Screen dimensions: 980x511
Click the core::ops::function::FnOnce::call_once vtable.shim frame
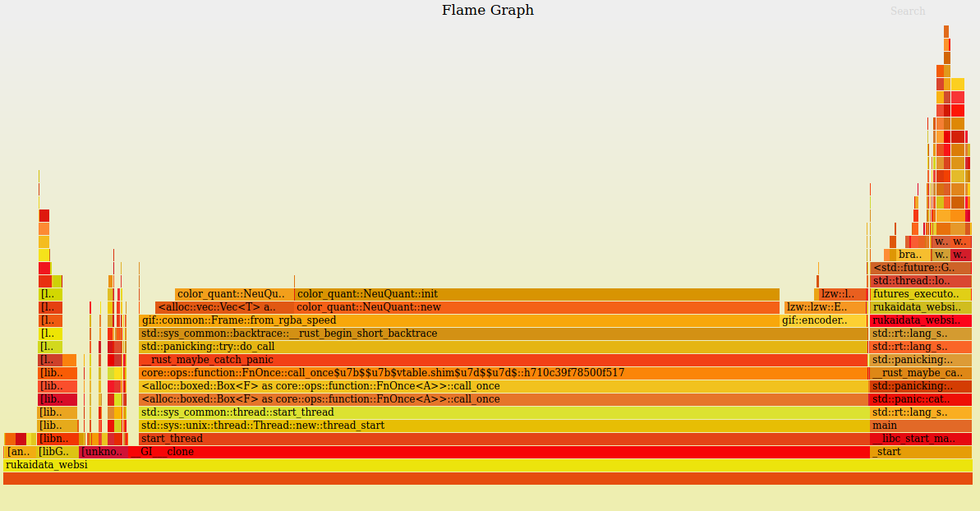click(503, 374)
